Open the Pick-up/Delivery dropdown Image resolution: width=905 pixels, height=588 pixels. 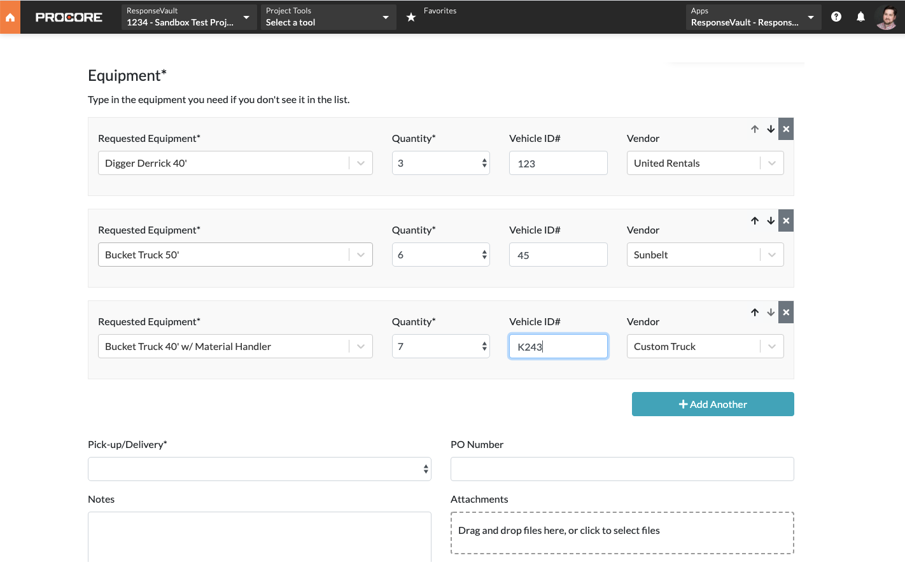pyautogui.click(x=259, y=468)
